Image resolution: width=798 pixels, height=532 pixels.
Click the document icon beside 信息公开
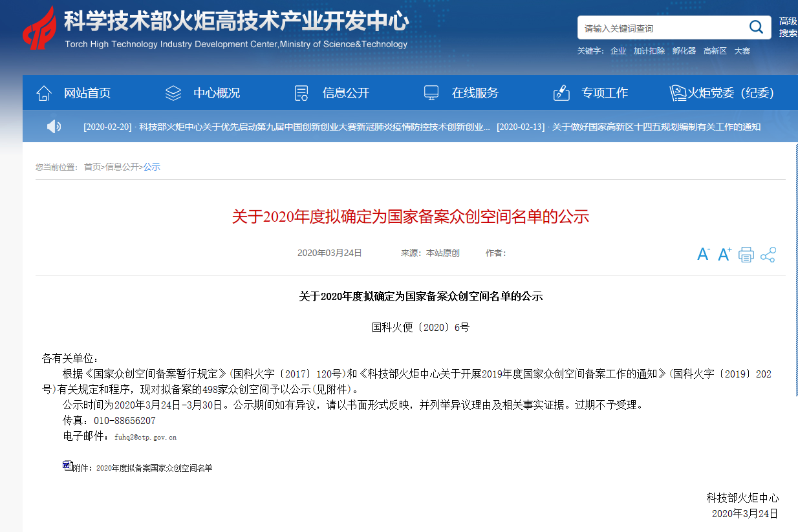coord(301,93)
